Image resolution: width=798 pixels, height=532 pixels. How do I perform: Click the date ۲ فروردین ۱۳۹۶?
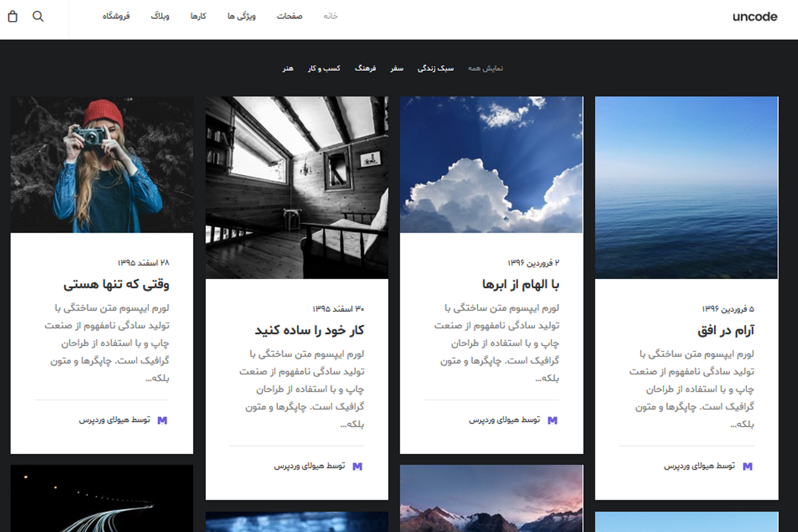pos(533,263)
